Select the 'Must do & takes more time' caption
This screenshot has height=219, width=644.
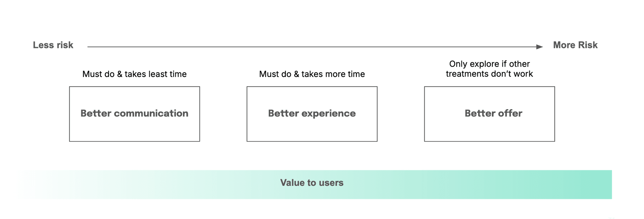point(312,74)
